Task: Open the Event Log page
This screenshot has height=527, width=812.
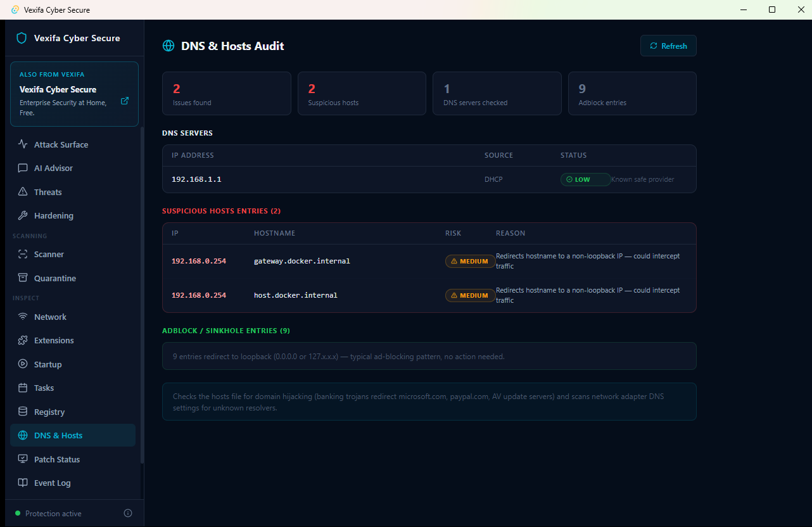Action: [x=73, y=483]
